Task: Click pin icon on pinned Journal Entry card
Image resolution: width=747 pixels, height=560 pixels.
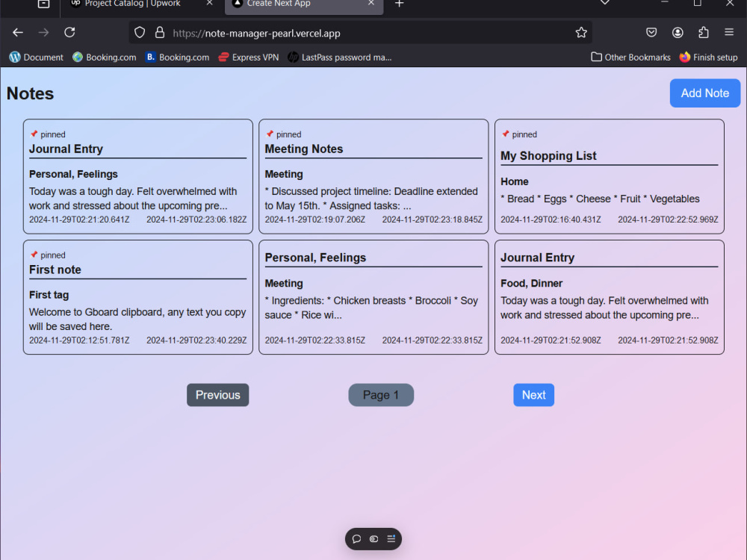Action: [34, 134]
